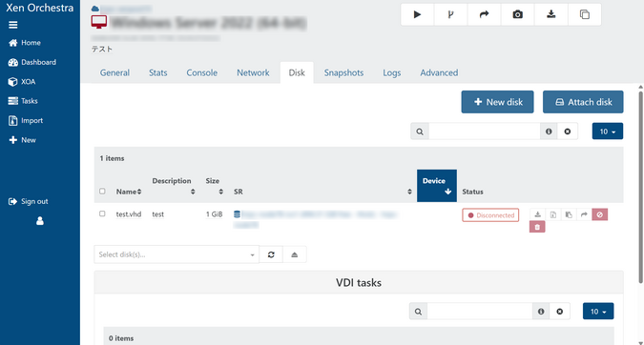Click the storage icon in SR cell
Screen dimensions: 644x345
point(237,214)
